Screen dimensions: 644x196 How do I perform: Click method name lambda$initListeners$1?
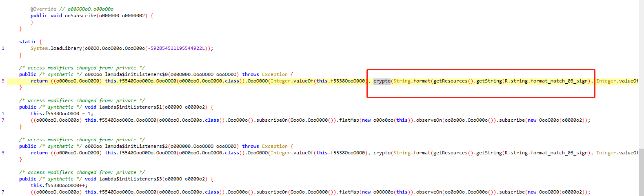click(131, 107)
